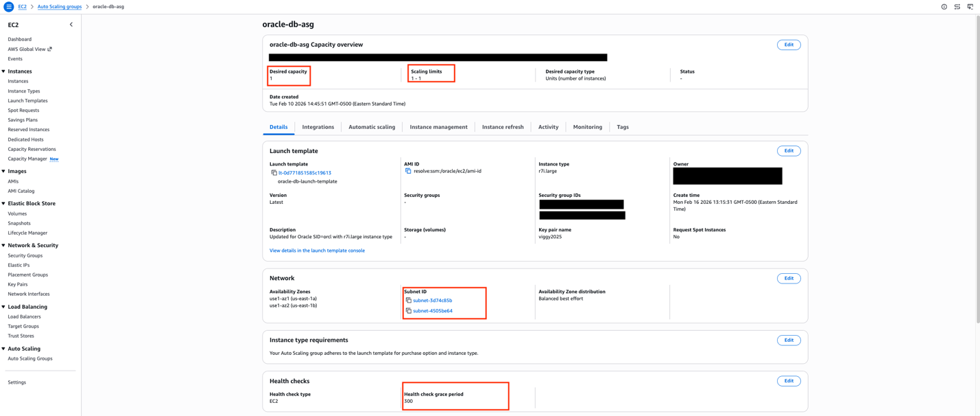Open Capacity Reservations in sidebar
Viewport: 980px width, 416px height.
(32, 150)
